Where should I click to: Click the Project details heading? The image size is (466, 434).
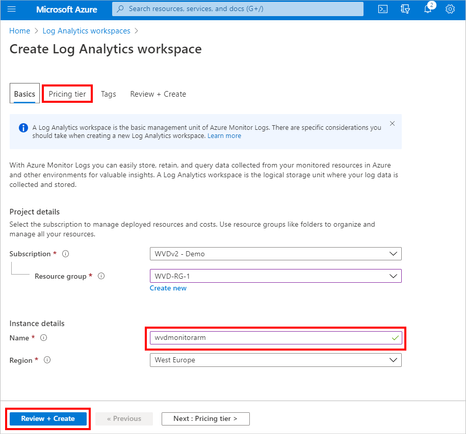[35, 212]
